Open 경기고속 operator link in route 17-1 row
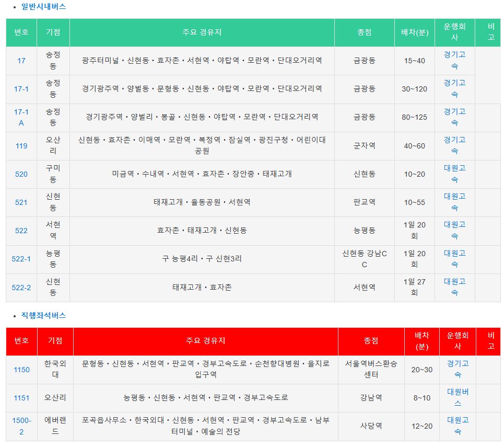Viewport: 504px width, 447px height. [454, 89]
